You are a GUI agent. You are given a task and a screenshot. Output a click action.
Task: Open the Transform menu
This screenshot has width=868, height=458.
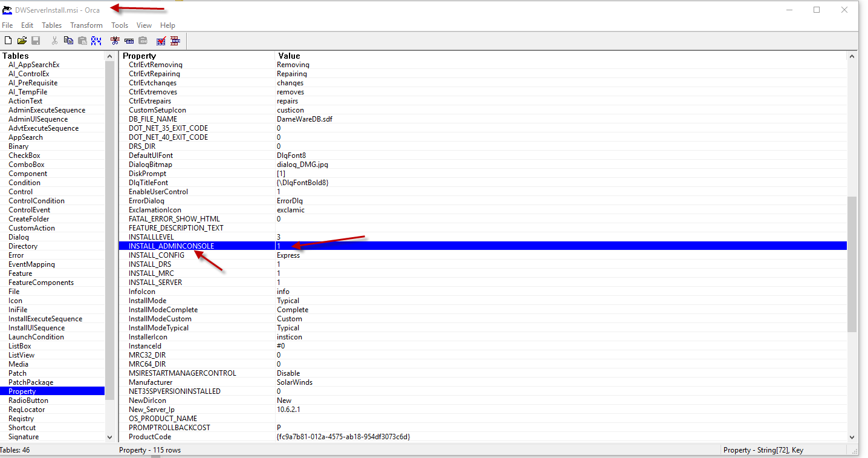point(86,25)
